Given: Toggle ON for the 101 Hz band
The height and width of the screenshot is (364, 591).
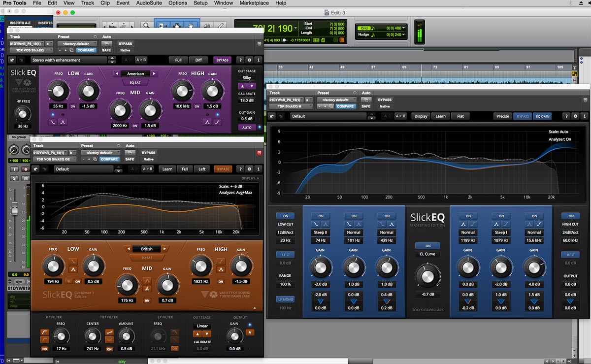Looking at the screenshot, I should [x=354, y=216].
